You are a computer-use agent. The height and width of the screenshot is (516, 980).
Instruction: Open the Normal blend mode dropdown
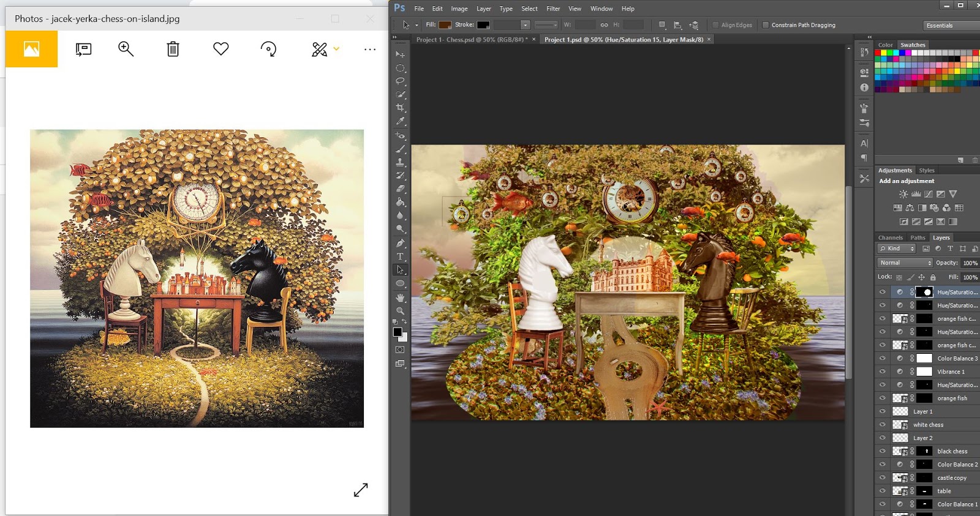click(x=905, y=263)
